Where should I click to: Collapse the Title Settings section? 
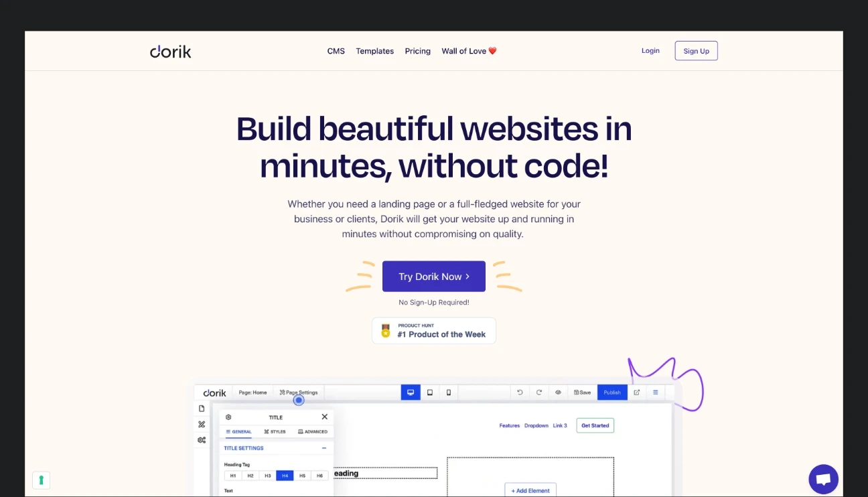[x=324, y=448]
